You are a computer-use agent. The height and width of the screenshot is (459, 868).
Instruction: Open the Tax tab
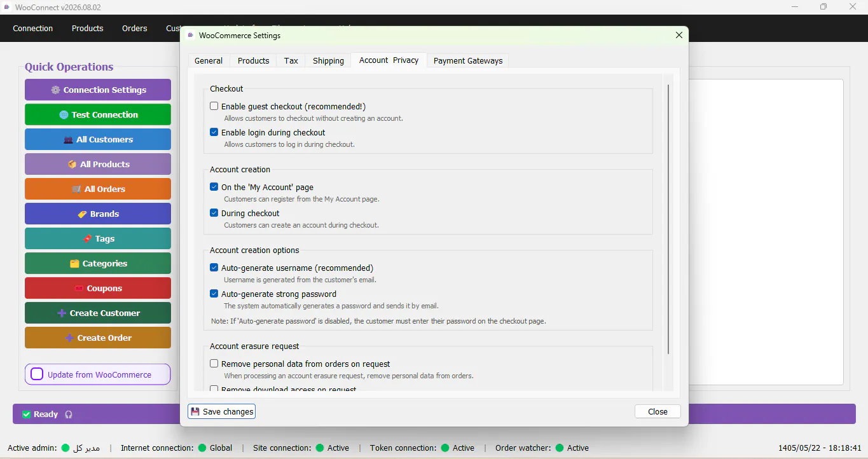click(x=291, y=60)
